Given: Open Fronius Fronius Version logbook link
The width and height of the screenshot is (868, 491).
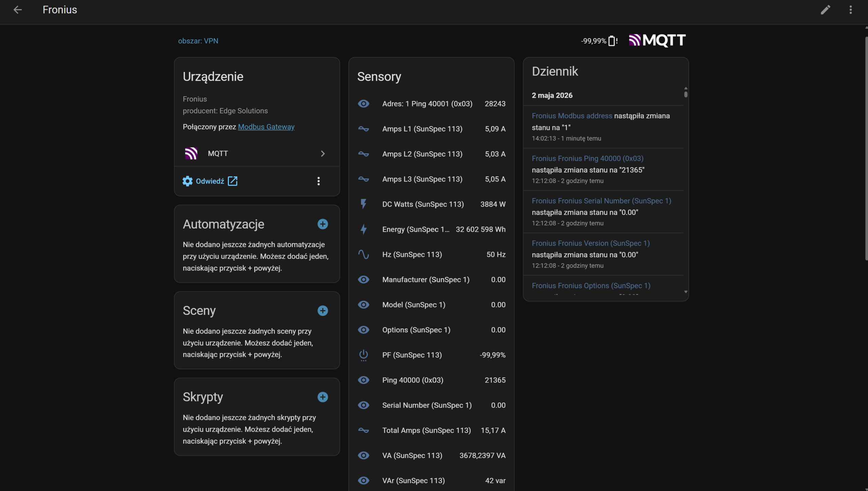Looking at the screenshot, I should point(591,243).
